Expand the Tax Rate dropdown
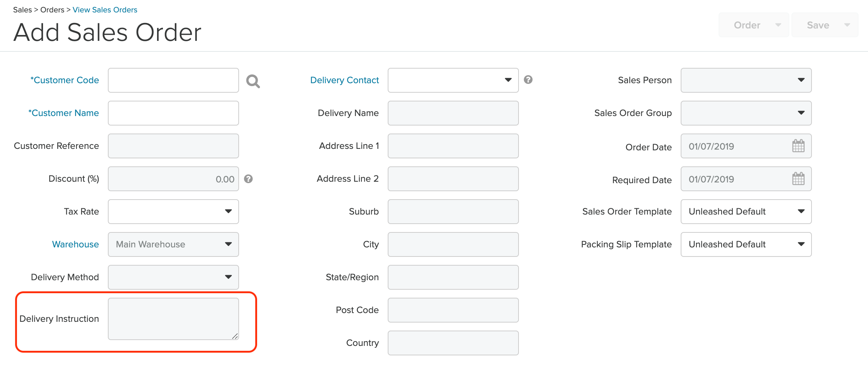The width and height of the screenshot is (868, 378). click(229, 211)
